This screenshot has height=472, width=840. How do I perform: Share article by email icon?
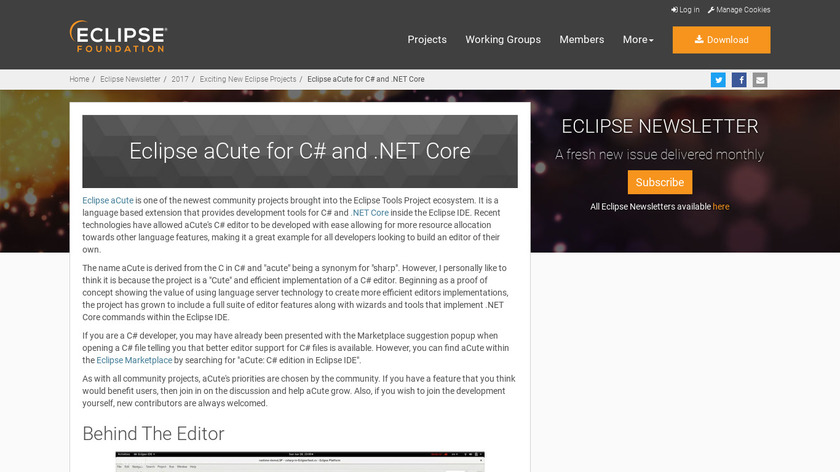coord(760,80)
